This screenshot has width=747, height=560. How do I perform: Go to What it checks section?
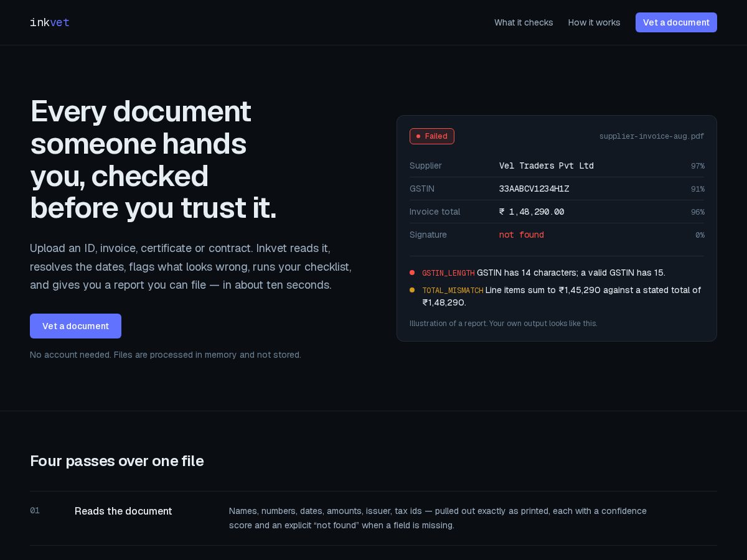[524, 22]
